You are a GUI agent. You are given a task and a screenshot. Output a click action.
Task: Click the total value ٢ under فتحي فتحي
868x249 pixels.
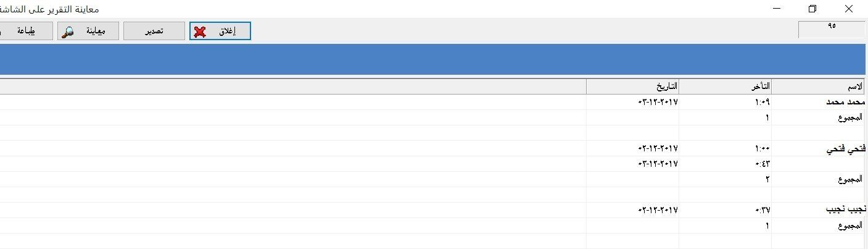click(767, 179)
